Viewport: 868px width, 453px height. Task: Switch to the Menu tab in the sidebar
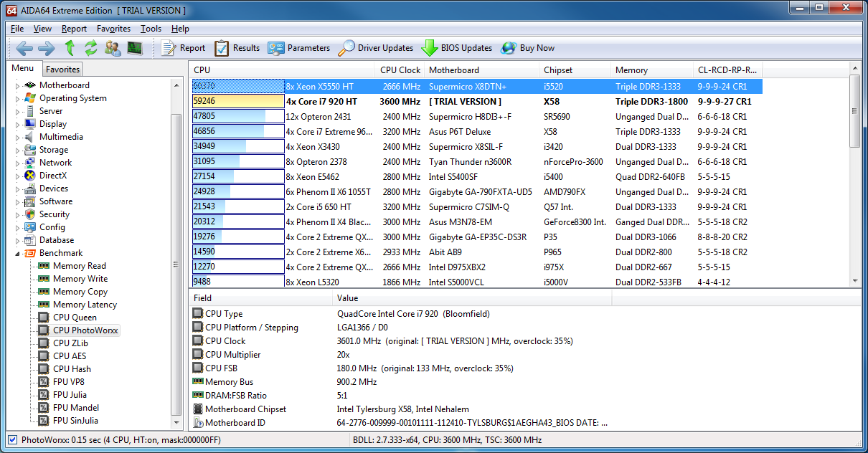23,68
